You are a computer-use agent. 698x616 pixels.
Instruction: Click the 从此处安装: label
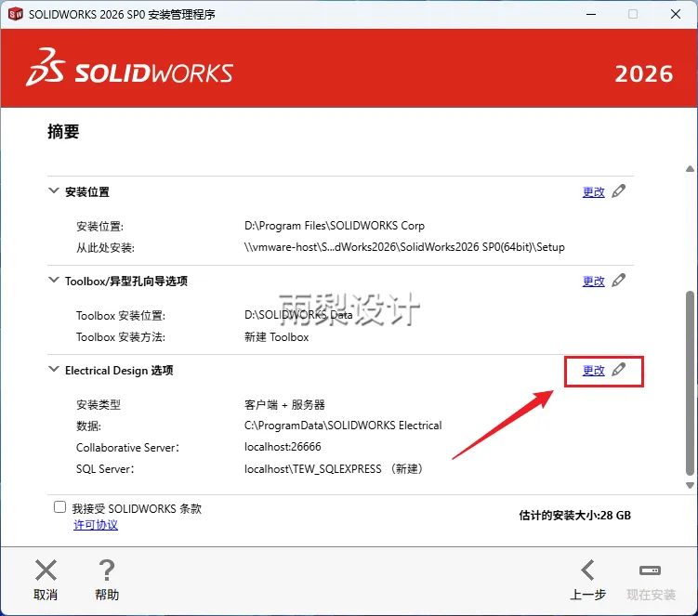(x=106, y=247)
